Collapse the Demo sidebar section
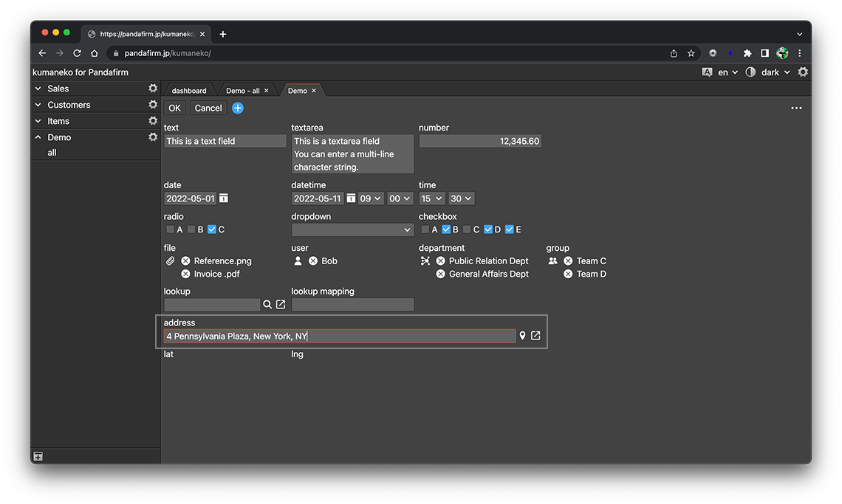The width and height of the screenshot is (842, 504). (38, 137)
